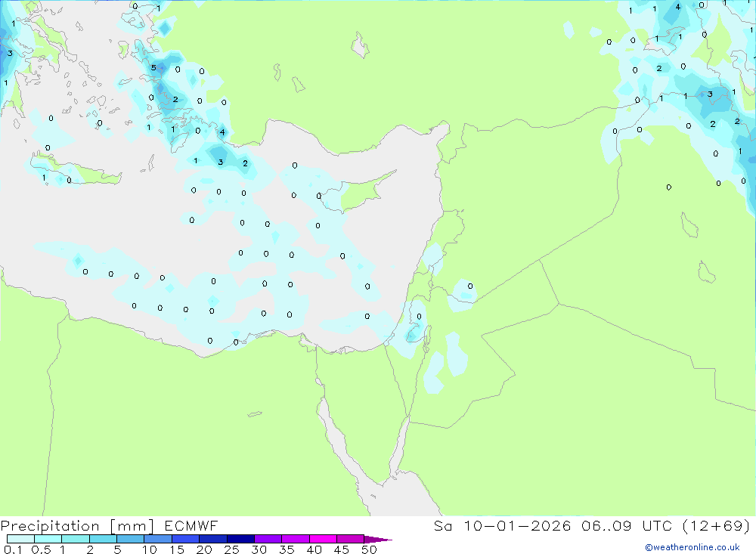Select the legend label "30"
756x554 pixels.
point(259,549)
